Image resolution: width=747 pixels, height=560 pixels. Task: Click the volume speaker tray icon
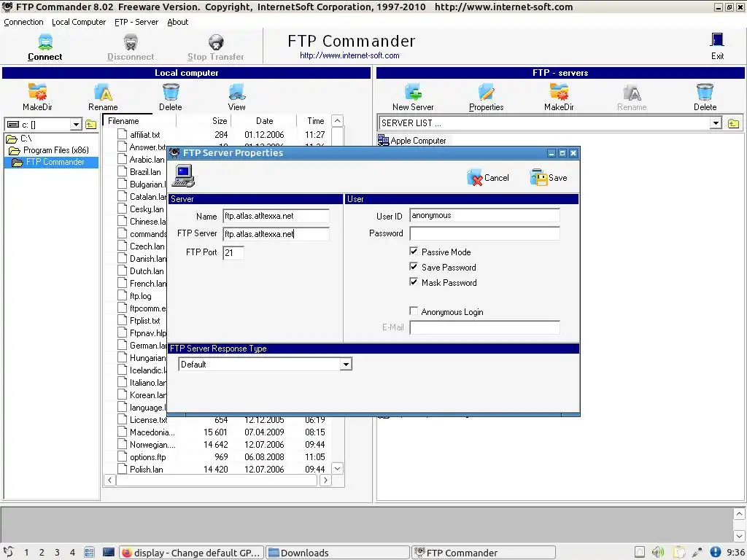pyautogui.click(x=658, y=553)
